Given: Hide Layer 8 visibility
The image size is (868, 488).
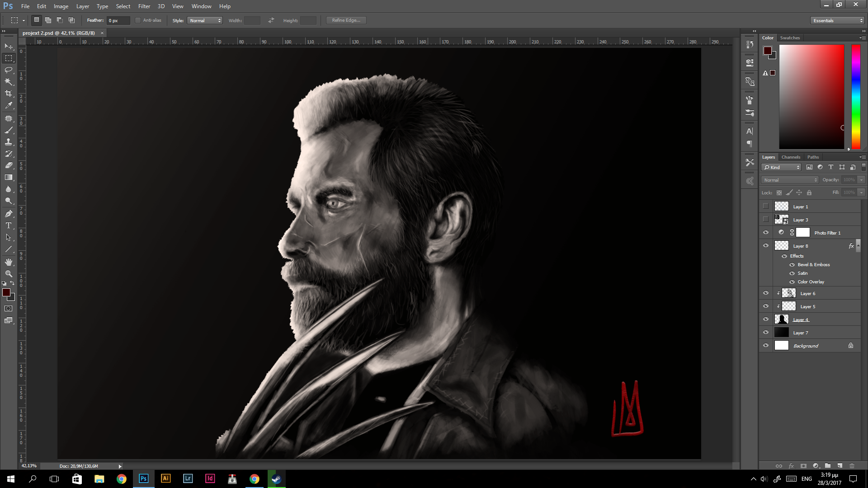Looking at the screenshot, I should (765, 246).
